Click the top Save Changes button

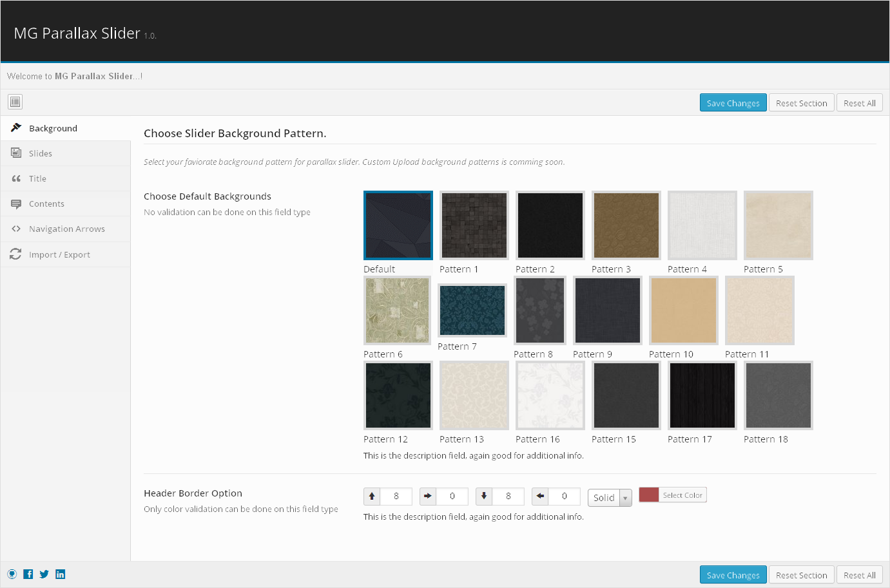[x=733, y=103]
